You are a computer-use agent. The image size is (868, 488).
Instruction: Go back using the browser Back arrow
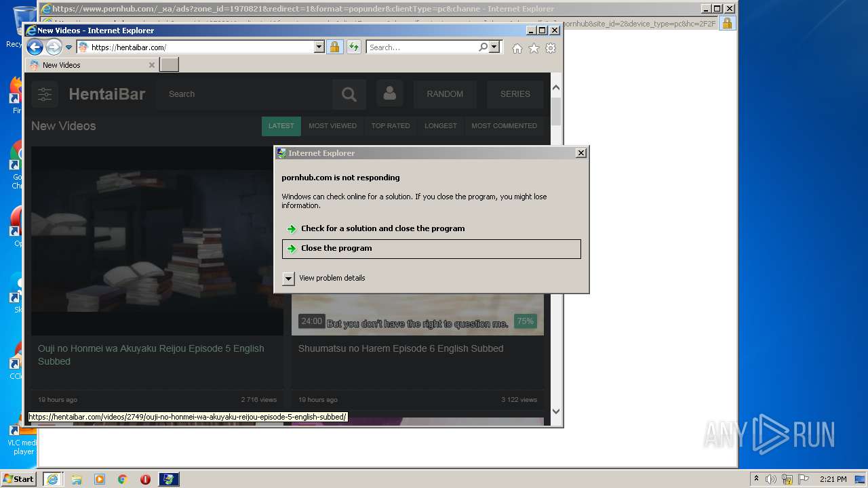pyautogui.click(x=35, y=47)
